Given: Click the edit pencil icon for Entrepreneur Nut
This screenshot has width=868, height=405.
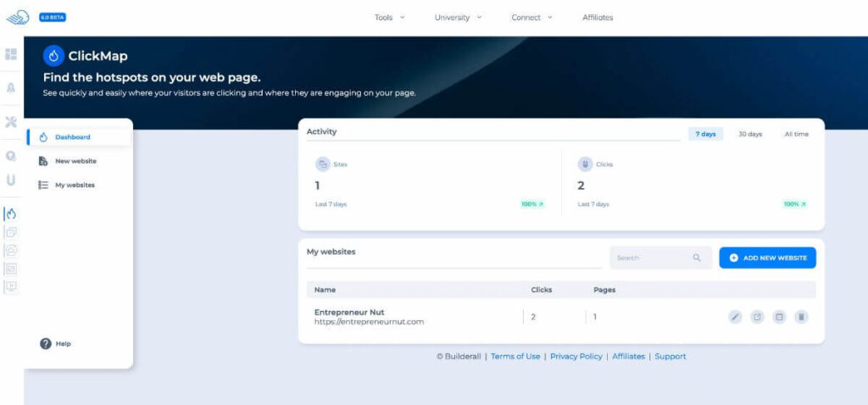Looking at the screenshot, I should click(735, 317).
